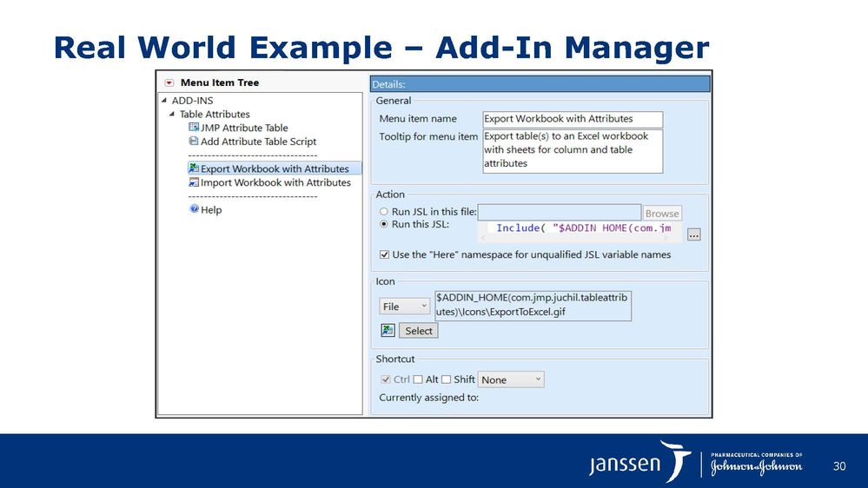The image size is (868, 488).
Task: Select Export Workbook with Attributes item
Action: [275, 168]
